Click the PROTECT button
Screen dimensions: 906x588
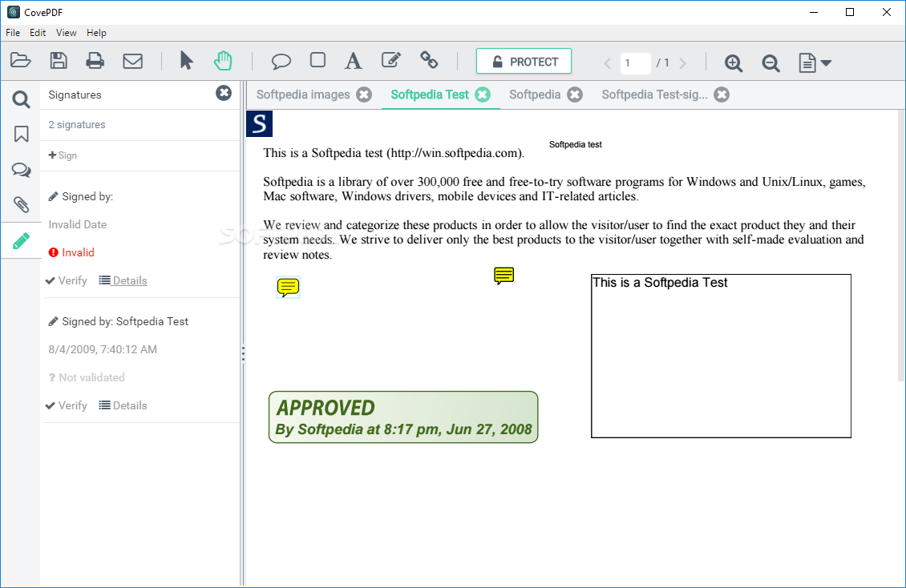pos(524,61)
